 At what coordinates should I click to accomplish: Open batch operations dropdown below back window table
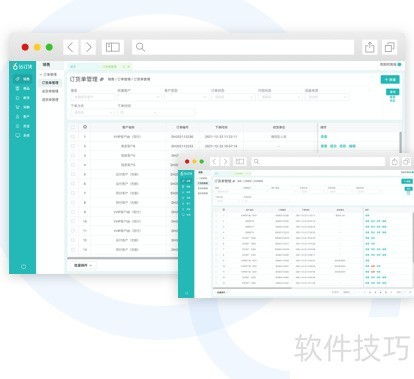click(82, 265)
